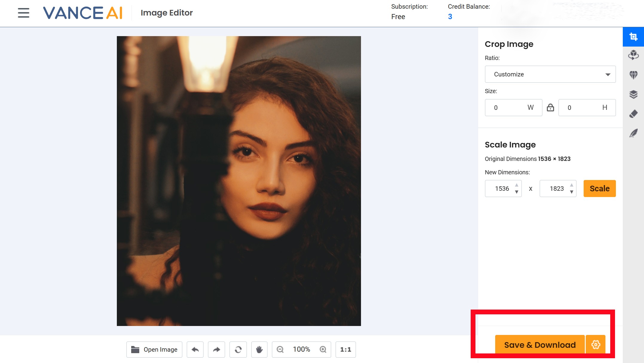Open the 3D rotate tool

(x=633, y=55)
